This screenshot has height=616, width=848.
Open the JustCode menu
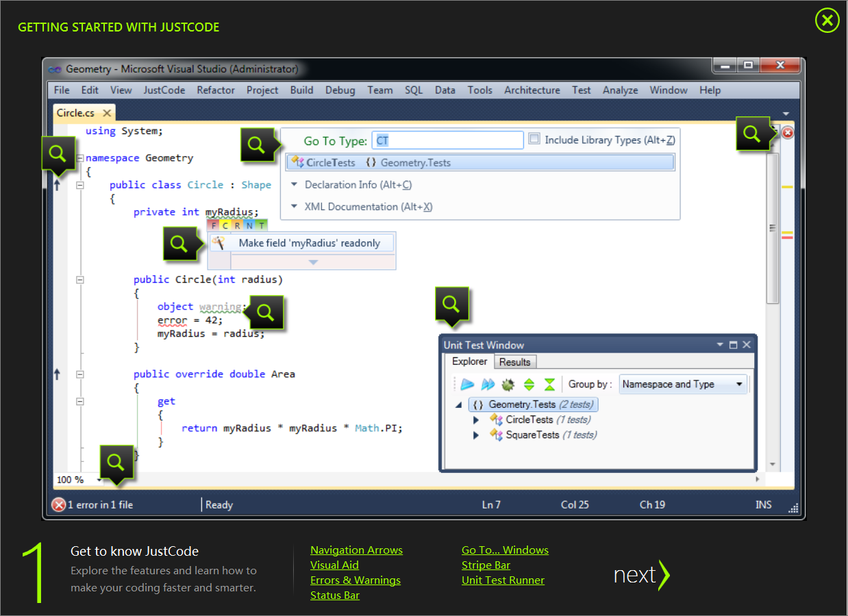(164, 90)
